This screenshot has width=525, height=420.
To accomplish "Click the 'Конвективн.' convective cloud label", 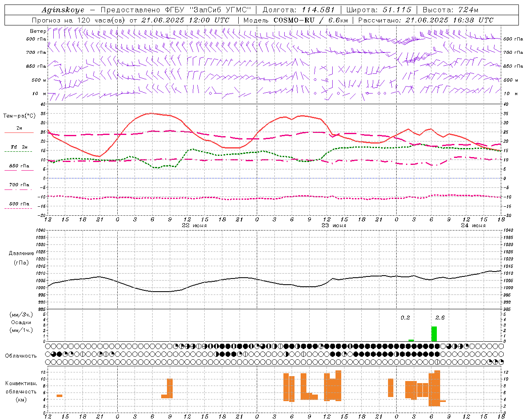I will pyautogui.click(x=21, y=383).
